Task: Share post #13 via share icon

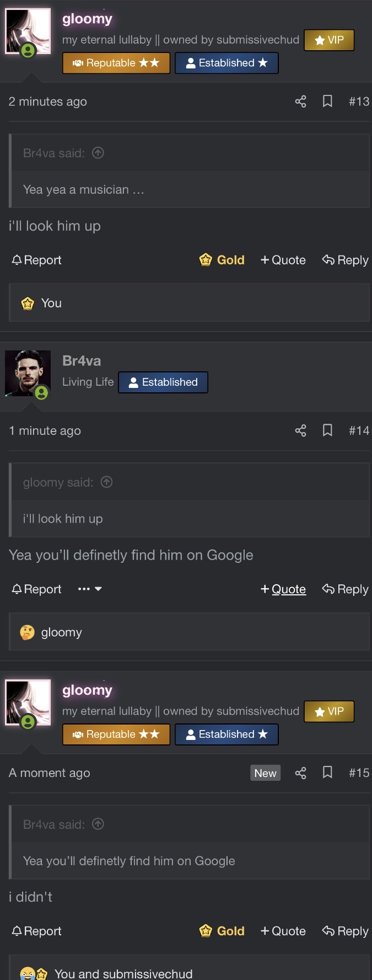Action: pos(300,102)
